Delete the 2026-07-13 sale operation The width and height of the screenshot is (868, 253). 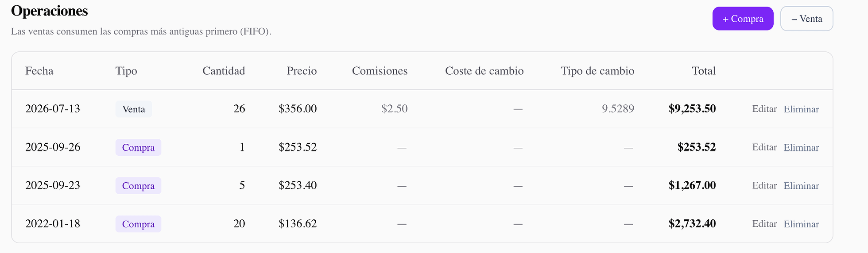click(801, 109)
